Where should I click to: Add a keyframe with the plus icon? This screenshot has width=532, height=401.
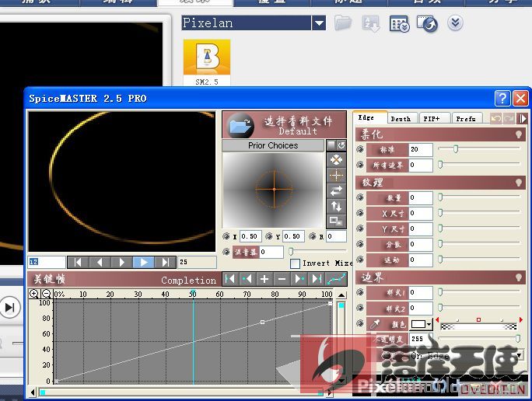264,279
